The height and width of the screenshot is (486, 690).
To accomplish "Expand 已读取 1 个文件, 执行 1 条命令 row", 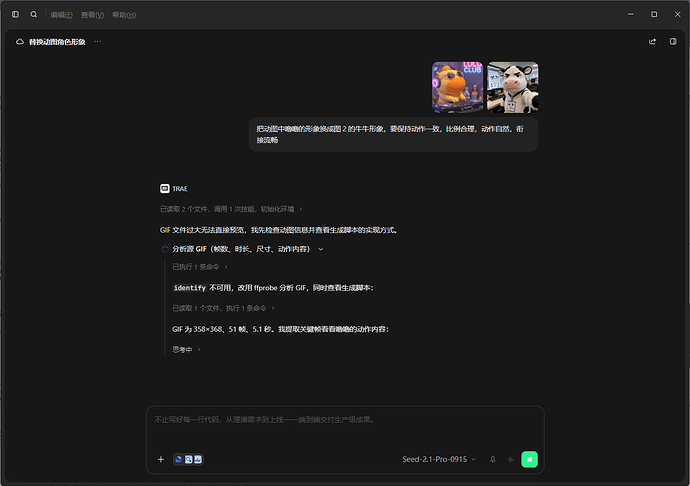I will coord(223,308).
